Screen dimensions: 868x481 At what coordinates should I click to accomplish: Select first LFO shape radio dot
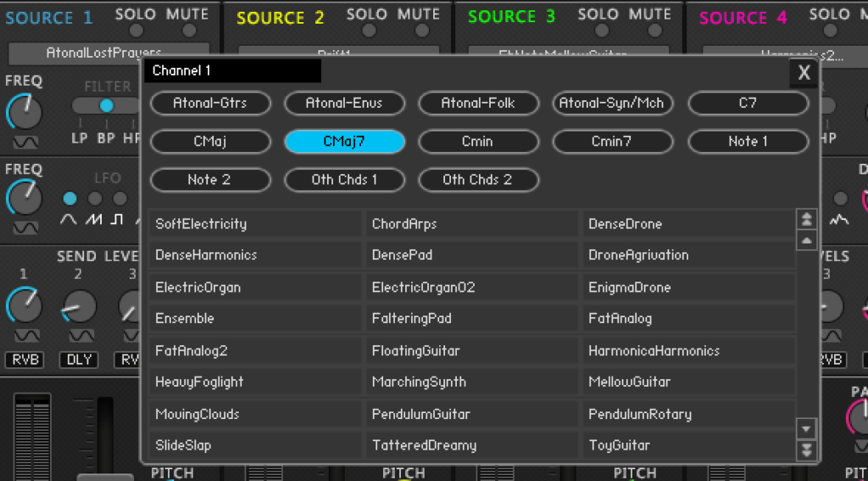(70, 199)
